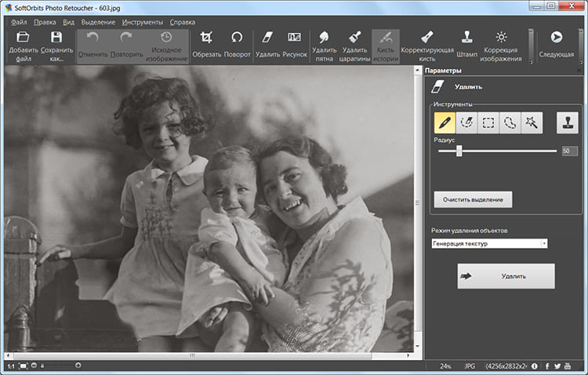
Task: Click the Радиус value field showing 50
Action: (570, 151)
